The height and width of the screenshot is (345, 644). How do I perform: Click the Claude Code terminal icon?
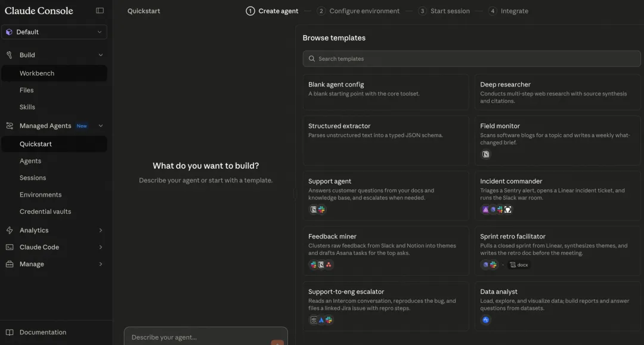coord(10,247)
